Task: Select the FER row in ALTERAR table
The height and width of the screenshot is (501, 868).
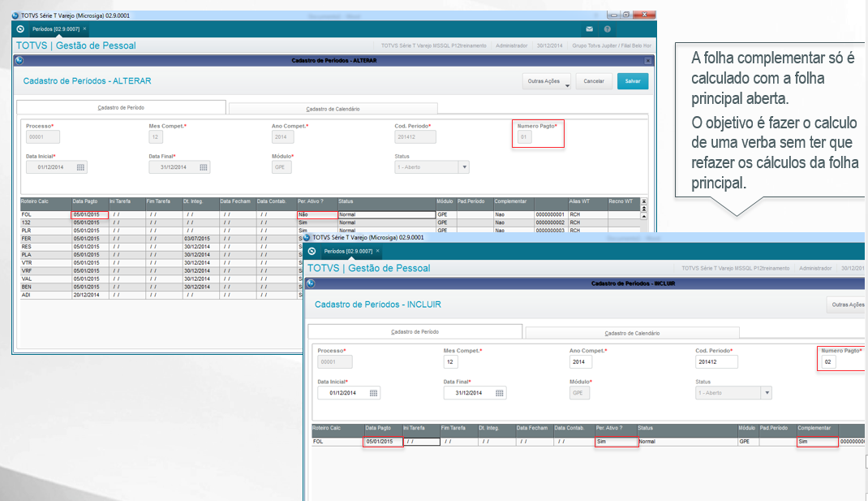Action: coord(161,239)
